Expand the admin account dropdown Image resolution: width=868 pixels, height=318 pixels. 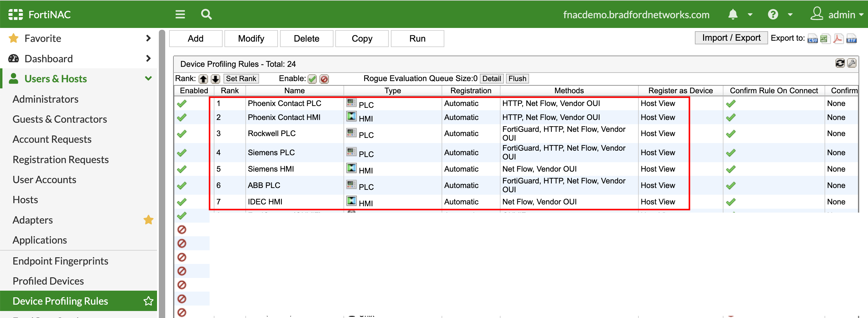click(x=861, y=15)
